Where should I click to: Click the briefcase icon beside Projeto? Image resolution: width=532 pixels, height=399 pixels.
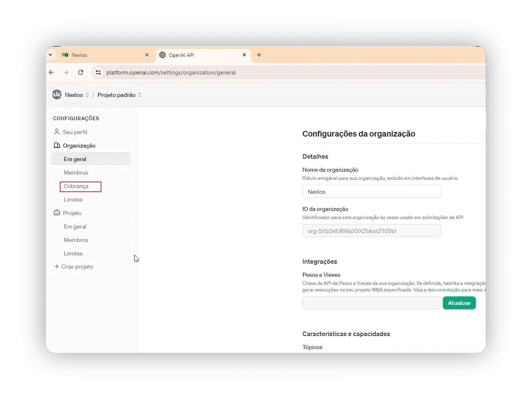57,213
